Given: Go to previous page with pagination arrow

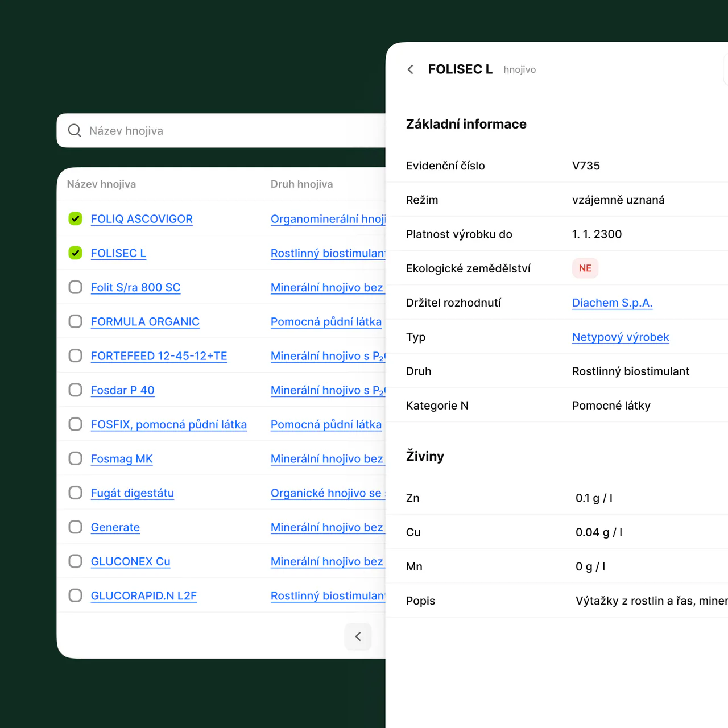Looking at the screenshot, I should (x=358, y=636).
